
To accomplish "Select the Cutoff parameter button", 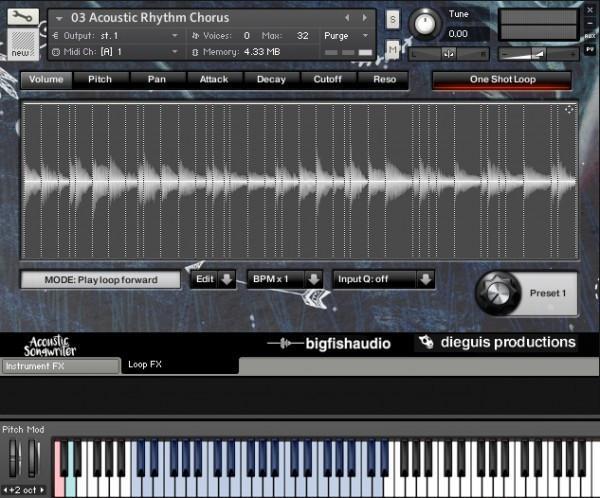I will 328,80.
